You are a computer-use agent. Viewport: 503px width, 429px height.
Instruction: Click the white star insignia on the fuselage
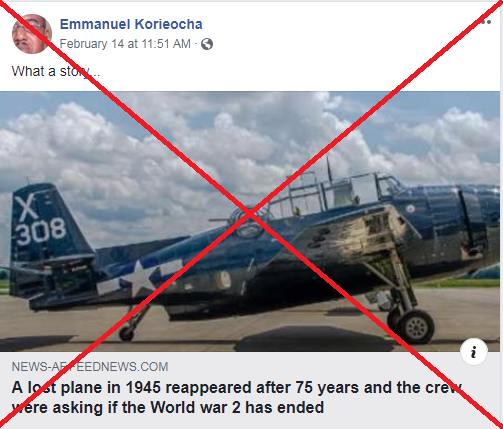(x=140, y=277)
